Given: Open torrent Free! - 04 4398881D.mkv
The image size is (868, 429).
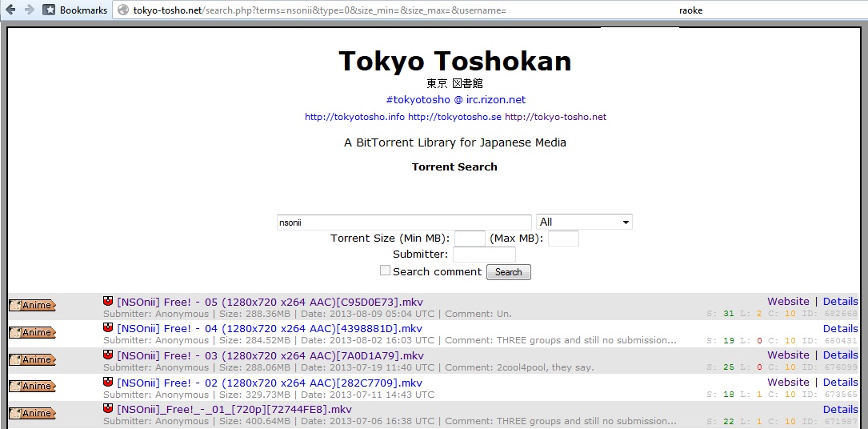Looking at the screenshot, I should point(270,329).
